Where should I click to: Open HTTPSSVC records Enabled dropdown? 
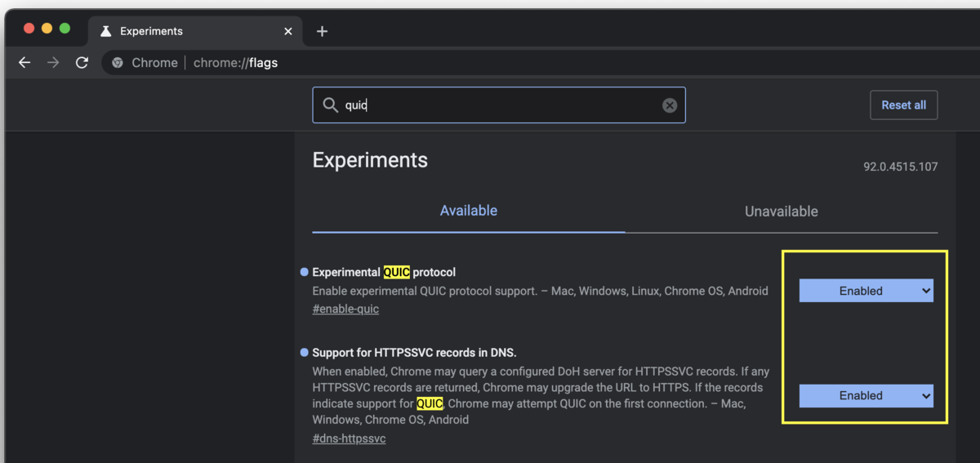(x=866, y=395)
